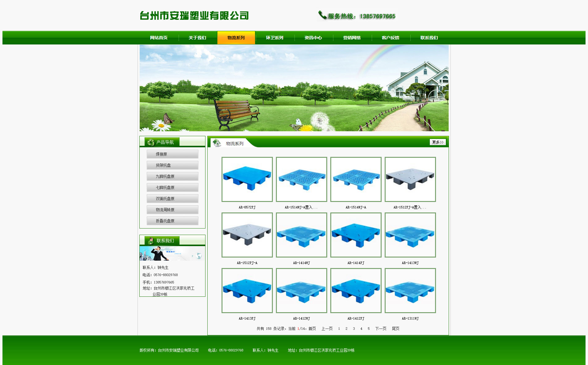
Task: Choose the 折叠托盘原 sidebar category
Action: tap(172, 221)
